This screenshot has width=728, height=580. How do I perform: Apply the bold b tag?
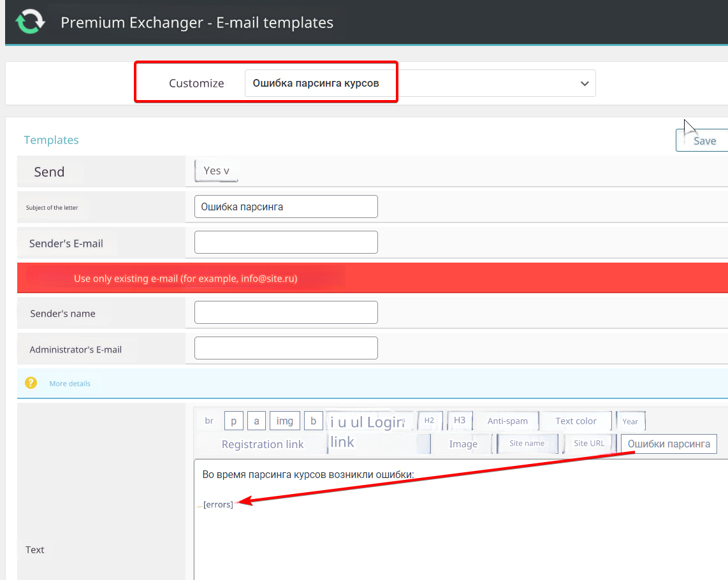pos(313,421)
